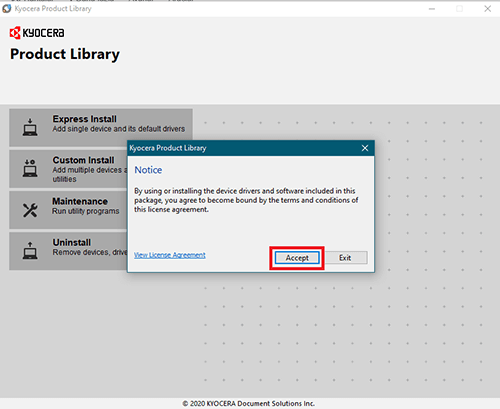The height and width of the screenshot is (409, 500).
Task: Click the app icon in the title bar
Action: coord(7,9)
